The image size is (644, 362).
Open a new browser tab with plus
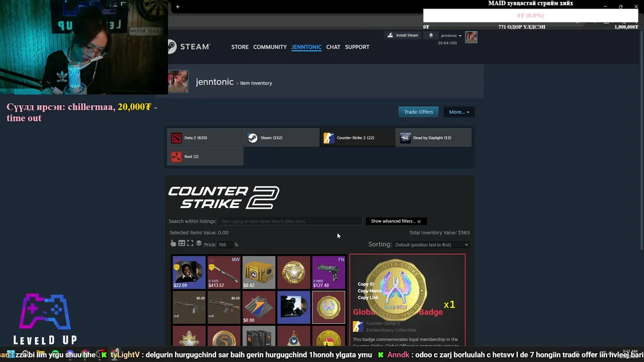[x=178, y=7]
